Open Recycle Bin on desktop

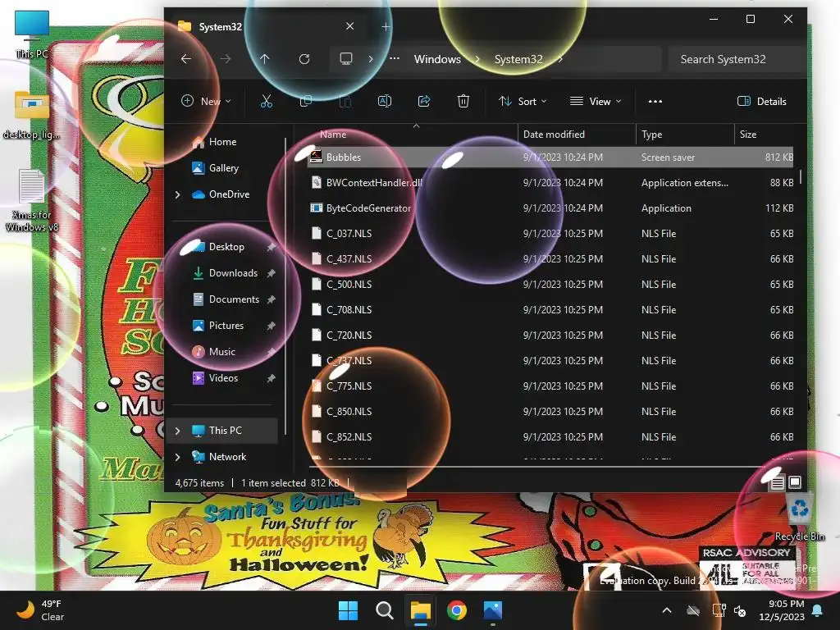coord(799,517)
